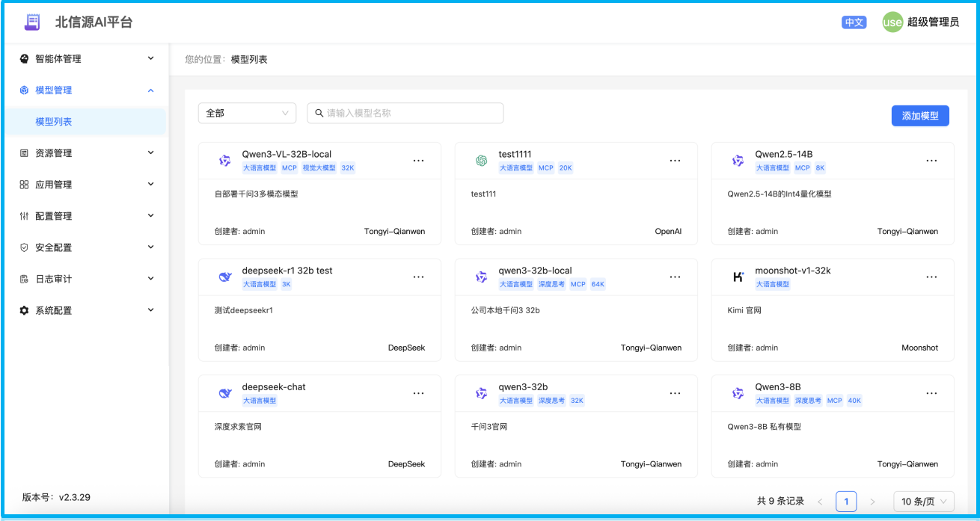
Task: Collapse the 模型管理 sidebar section
Action: [85, 90]
